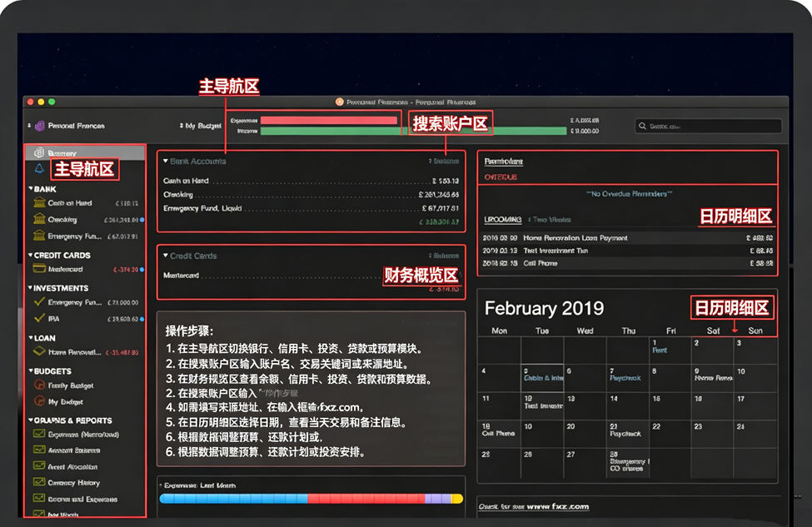Click blue dot beside sidebar IRA balance

(x=142, y=319)
